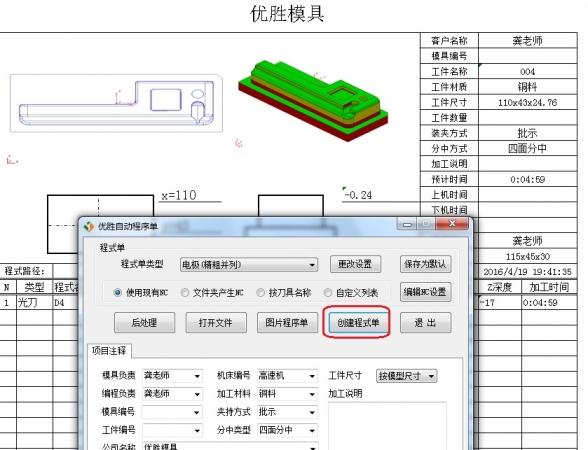Select the -0.24 value cell
The image size is (588, 450).
[x=358, y=195]
